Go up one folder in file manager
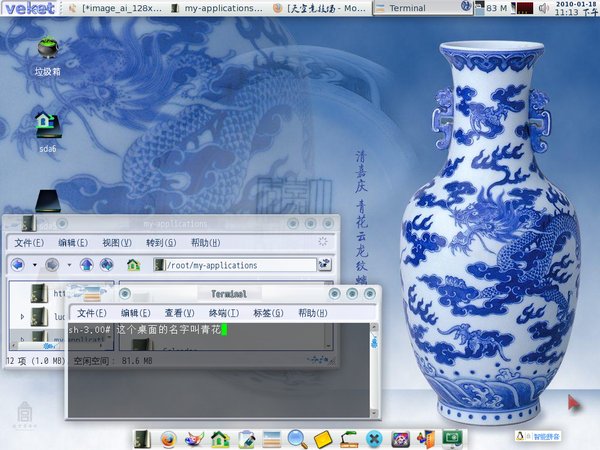600x450 pixels. 87,265
